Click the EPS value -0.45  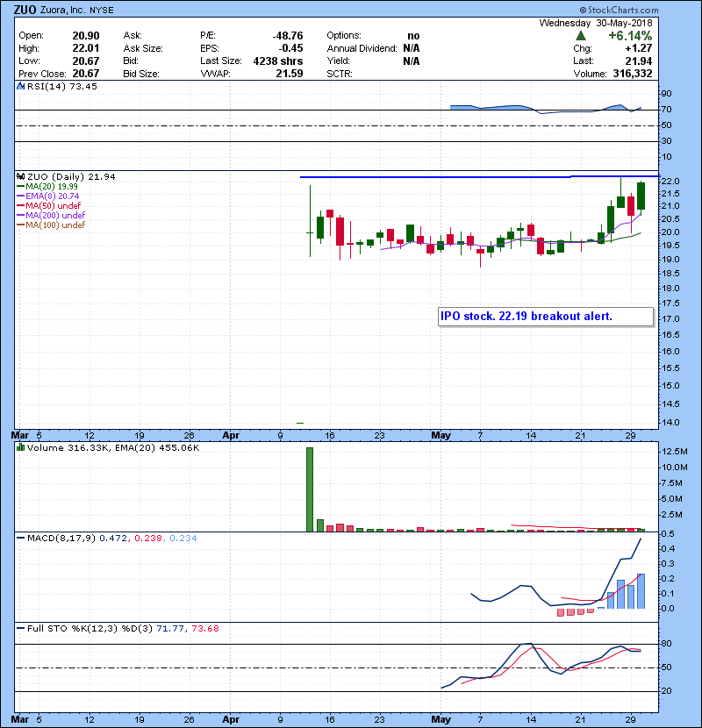290,48
